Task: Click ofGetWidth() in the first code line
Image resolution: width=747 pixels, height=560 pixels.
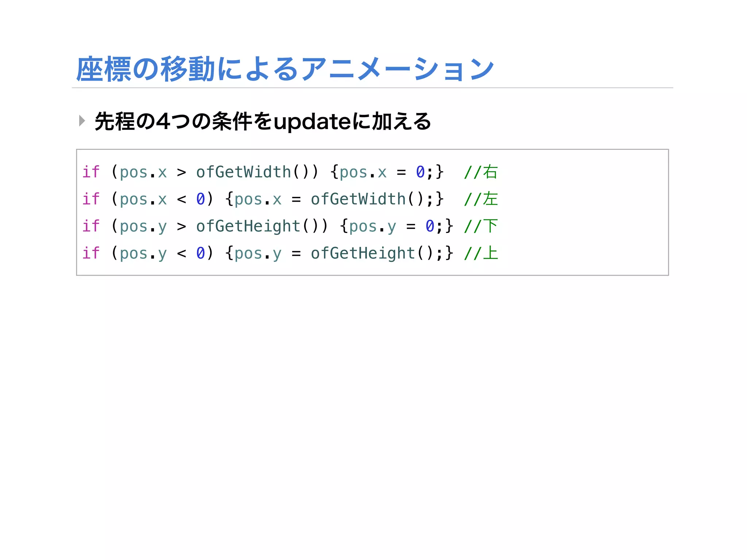Action: click(x=253, y=172)
